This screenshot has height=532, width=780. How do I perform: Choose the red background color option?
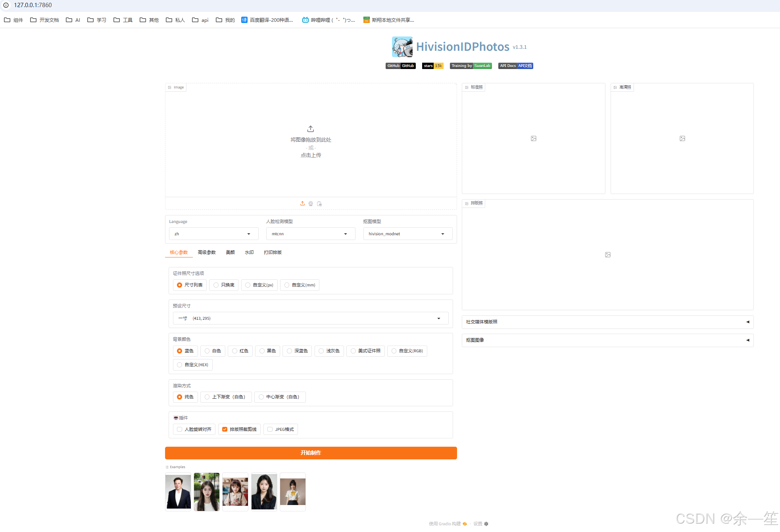[240, 351]
